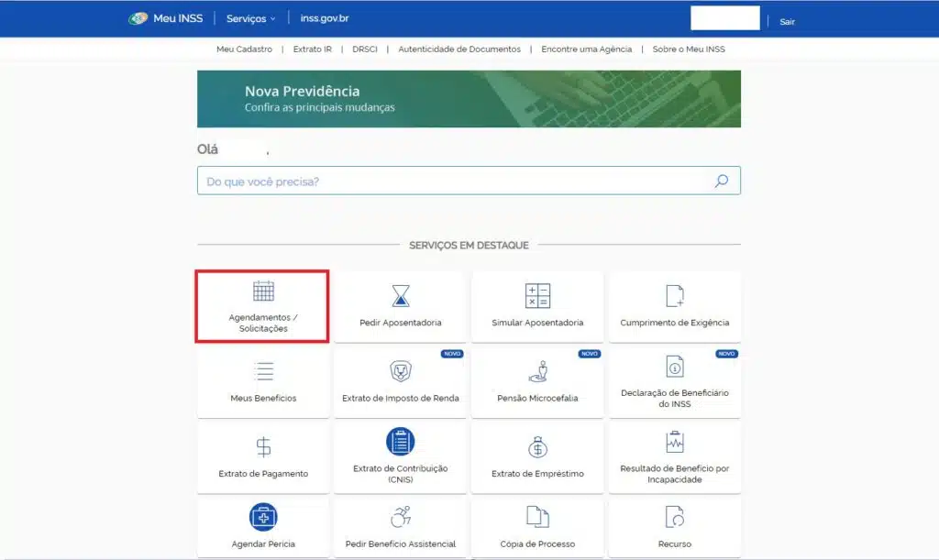Click the Recurso document icon
Image resolution: width=939 pixels, height=560 pixels.
coord(674,517)
